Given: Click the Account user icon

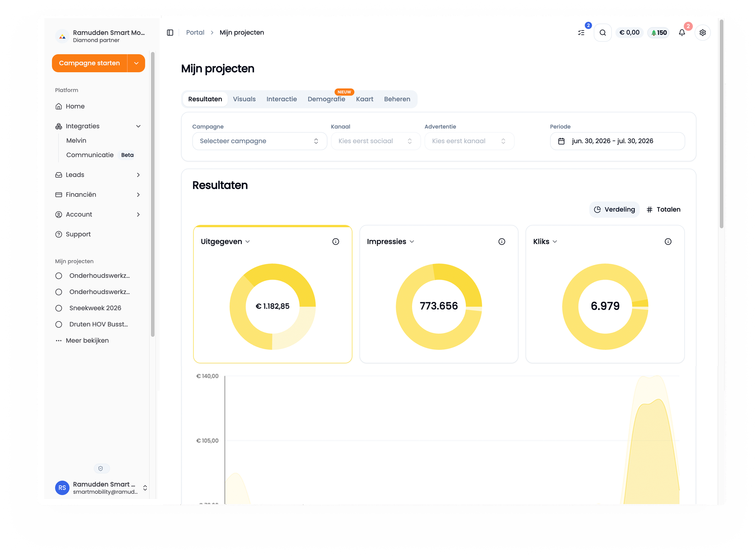Looking at the screenshot, I should point(59,214).
